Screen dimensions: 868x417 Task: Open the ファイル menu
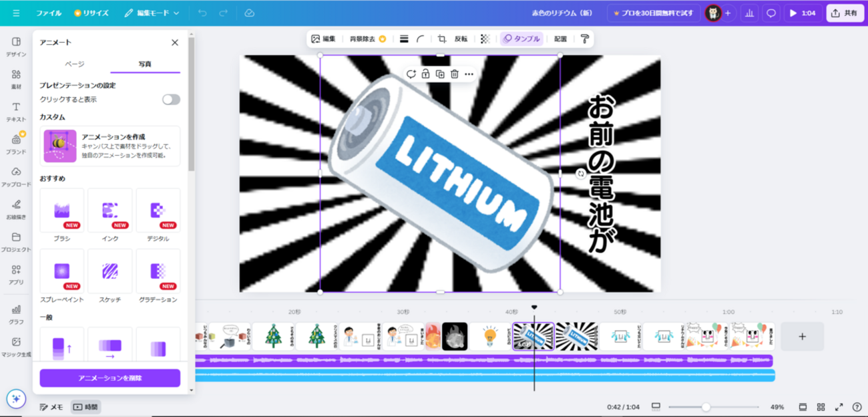pyautogui.click(x=49, y=13)
